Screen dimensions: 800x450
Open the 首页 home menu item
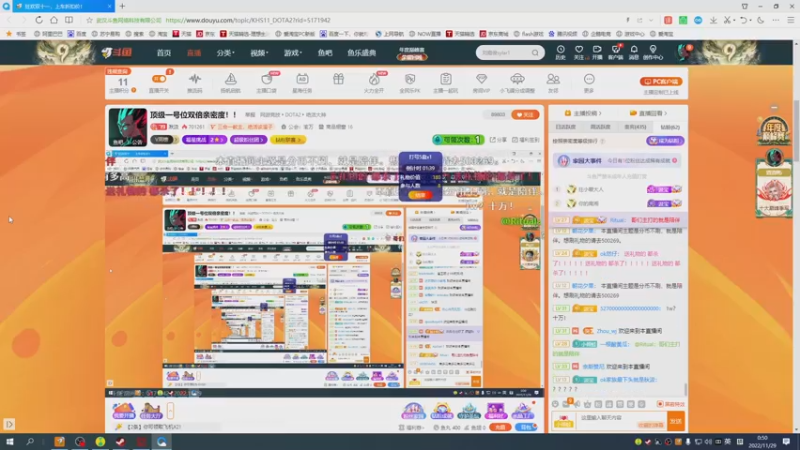164,53
